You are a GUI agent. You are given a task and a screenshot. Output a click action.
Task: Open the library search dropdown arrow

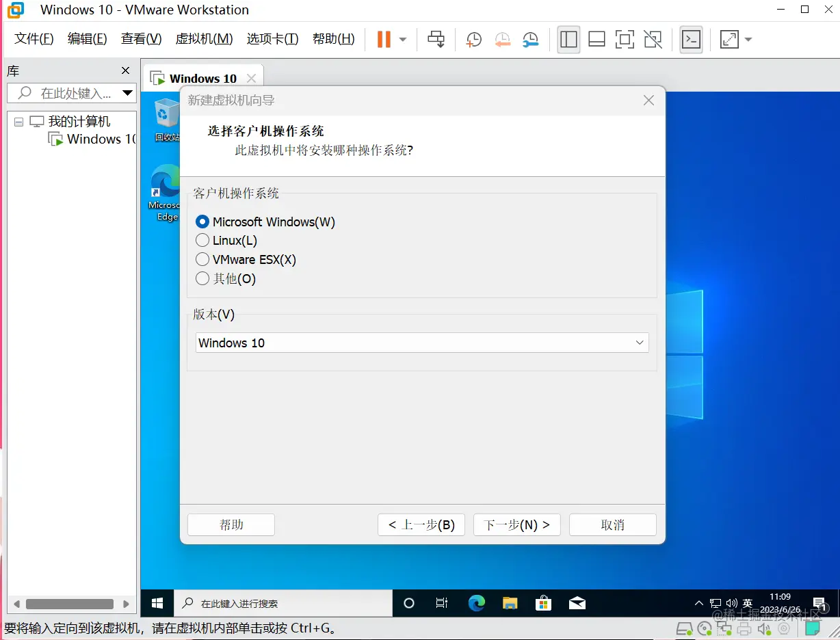pyautogui.click(x=128, y=93)
